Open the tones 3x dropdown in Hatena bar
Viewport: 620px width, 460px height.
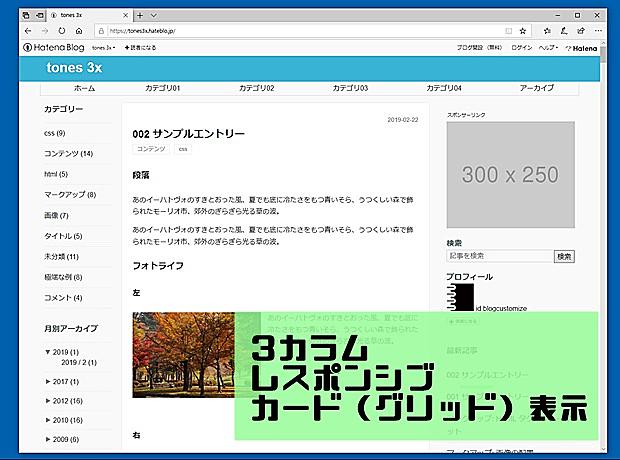tap(103, 47)
